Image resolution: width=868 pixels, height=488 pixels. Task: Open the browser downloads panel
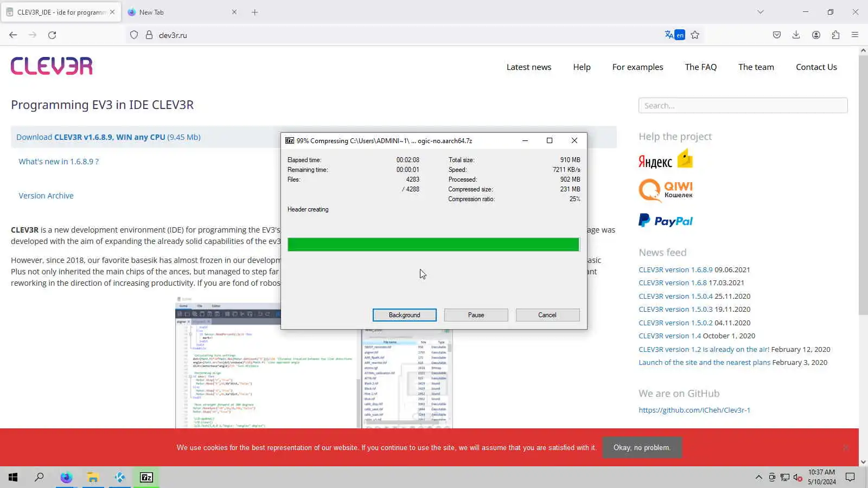796,35
